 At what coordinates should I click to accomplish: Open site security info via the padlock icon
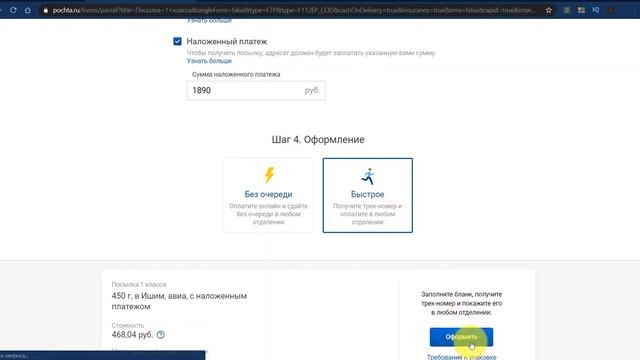pyautogui.click(x=45, y=10)
